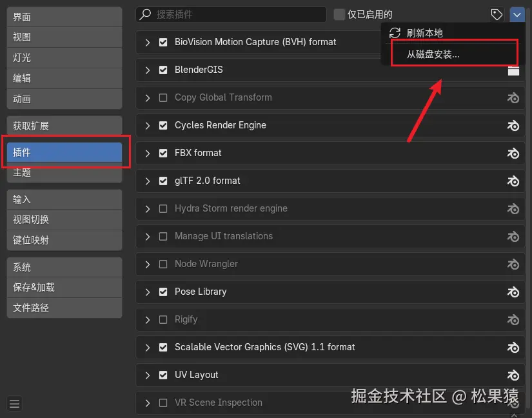
Task: Expand Manage UI translations details
Action: (x=147, y=237)
